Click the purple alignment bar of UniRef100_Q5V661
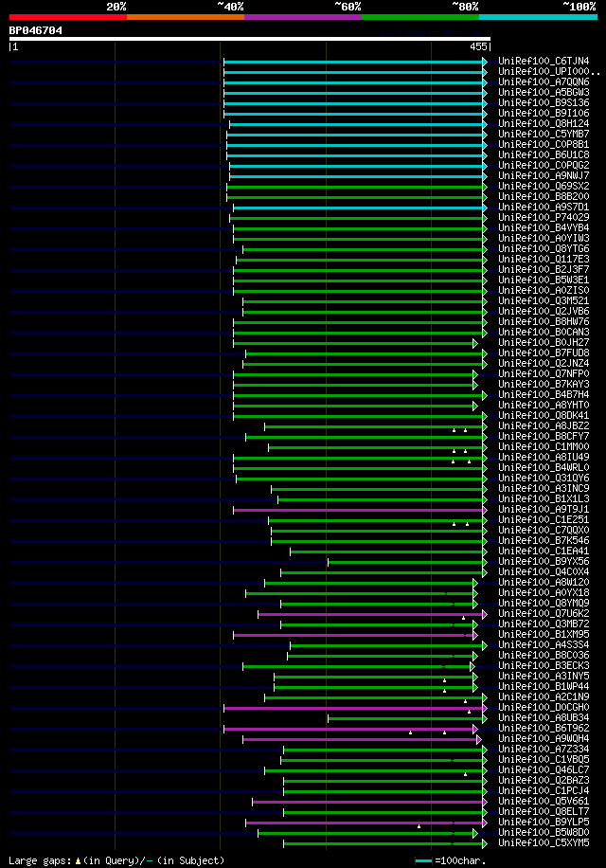Screen dimensions: 606x868 (368, 802)
